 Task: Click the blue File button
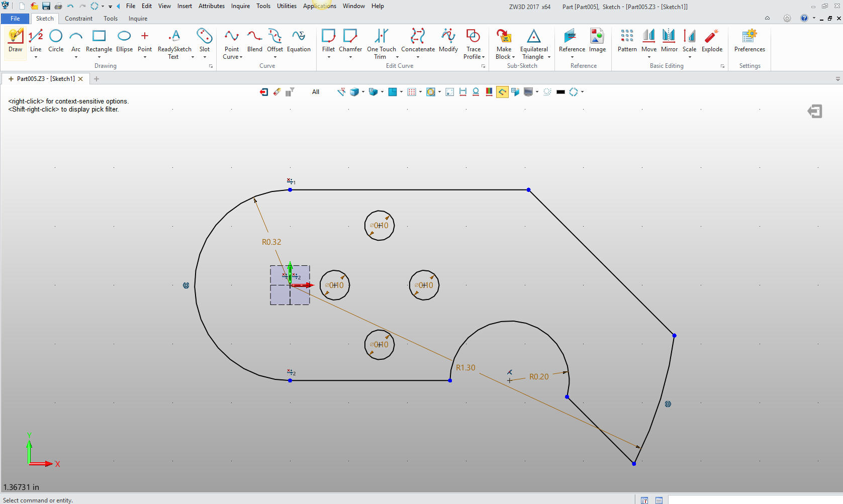point(15,19)
